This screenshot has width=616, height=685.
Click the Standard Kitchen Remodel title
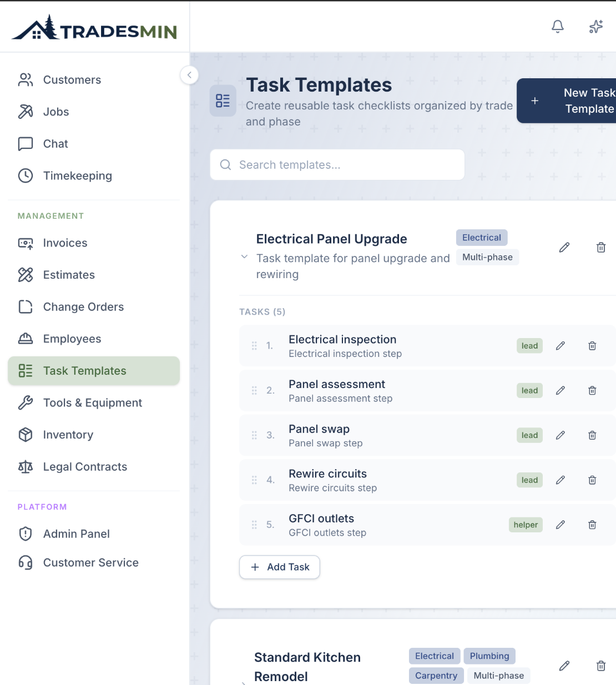[307, 667]
